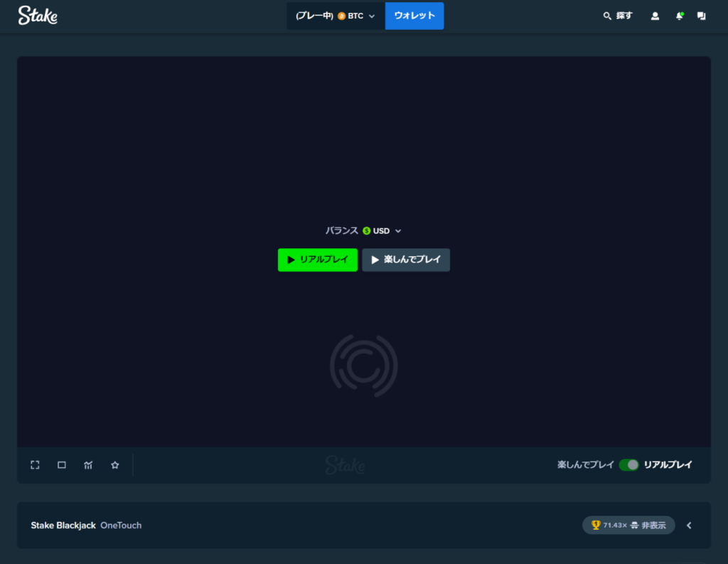Enter fullscreen mode with the corners icon
Screen dimensions: 728x564
click(x=35, y=464)
